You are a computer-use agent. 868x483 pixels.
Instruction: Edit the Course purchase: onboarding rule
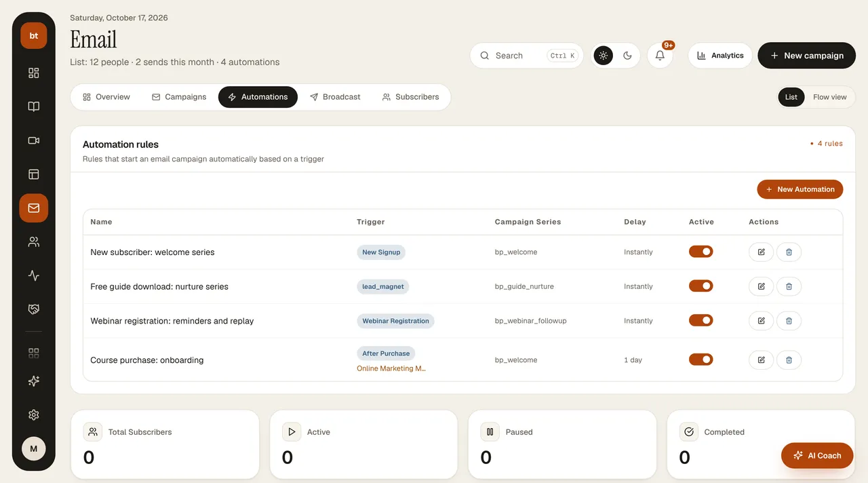762,360
